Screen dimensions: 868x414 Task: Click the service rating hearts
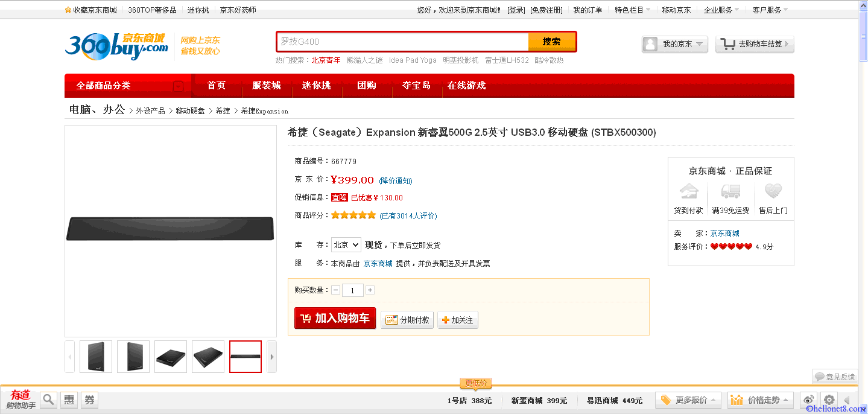pos(731,246)
